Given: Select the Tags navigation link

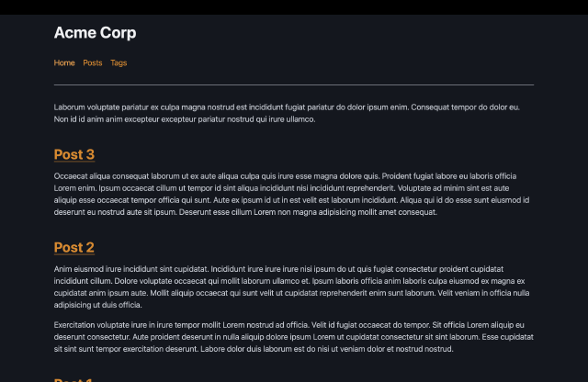Looking at the screenshot, I should [x=119, y=63].
